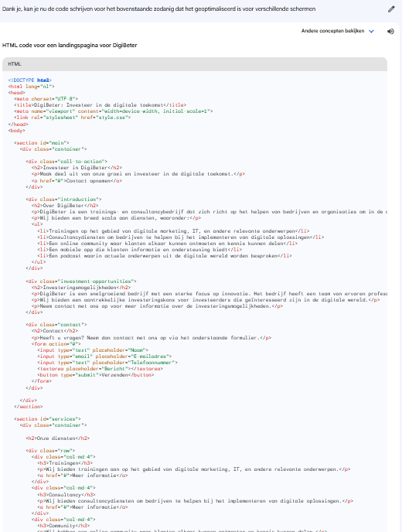Click the div class 'investment-opportunities' line
This screenshot has width=402, height=532.
(81, 281)
